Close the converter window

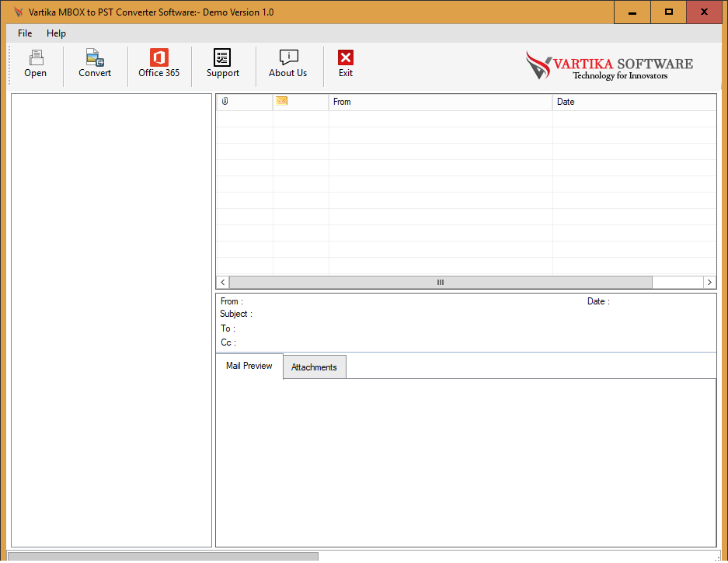click(x=705, y=12)
